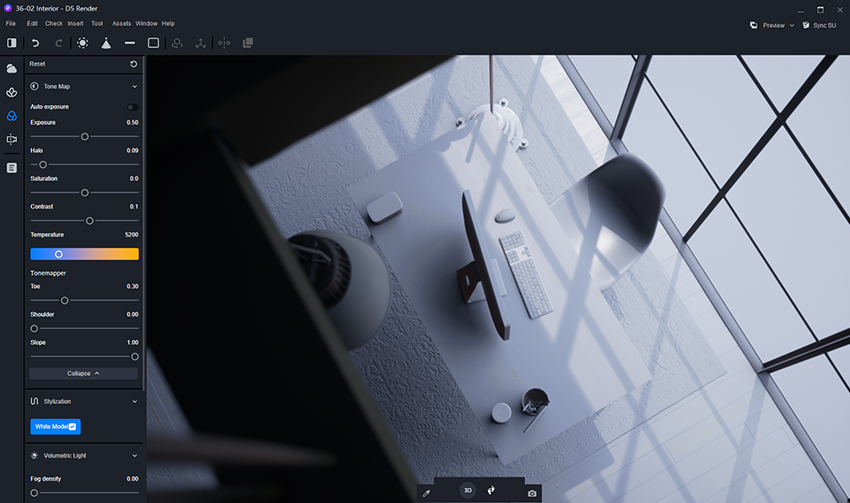Click the Temperature color gradient slider

pyautogui.click(x=85, y=254)
